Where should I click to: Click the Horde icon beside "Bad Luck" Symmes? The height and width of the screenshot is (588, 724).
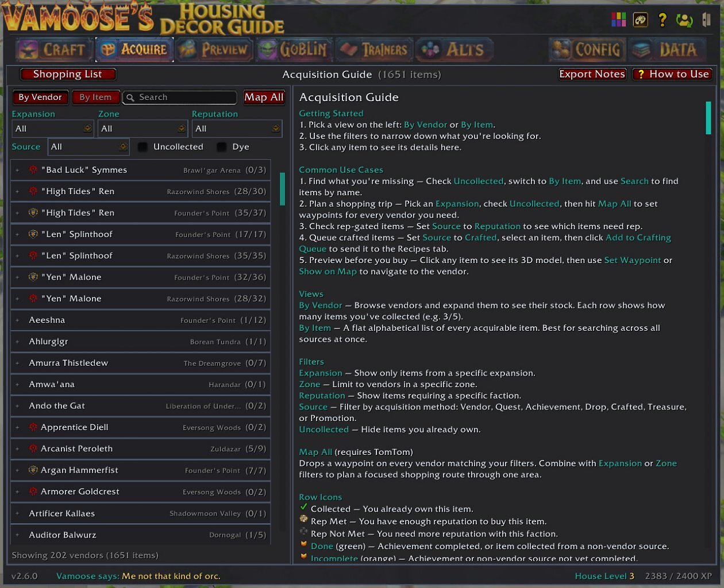tap(33, 170)
